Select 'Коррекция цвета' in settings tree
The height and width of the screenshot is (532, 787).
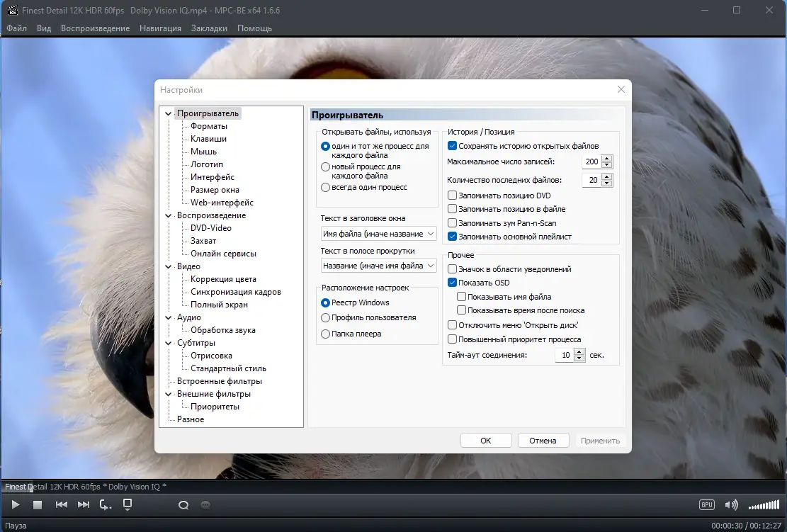pos(223,279)
